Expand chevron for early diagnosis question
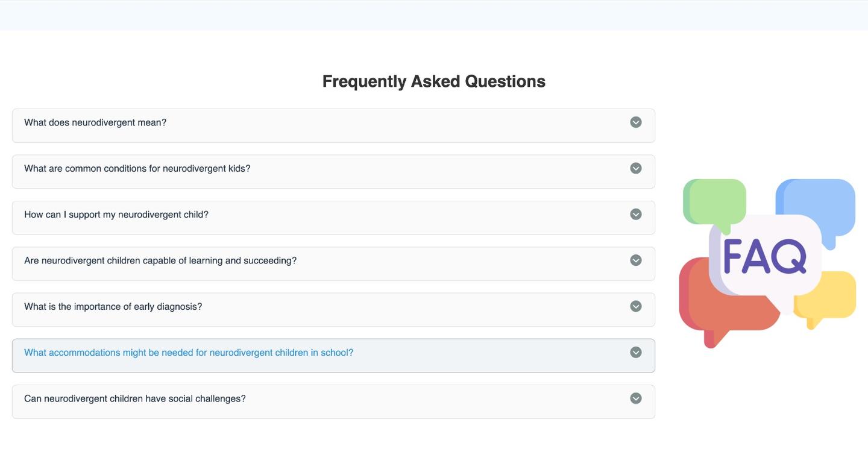The image size is (868, 472). (x=636, y=306)
